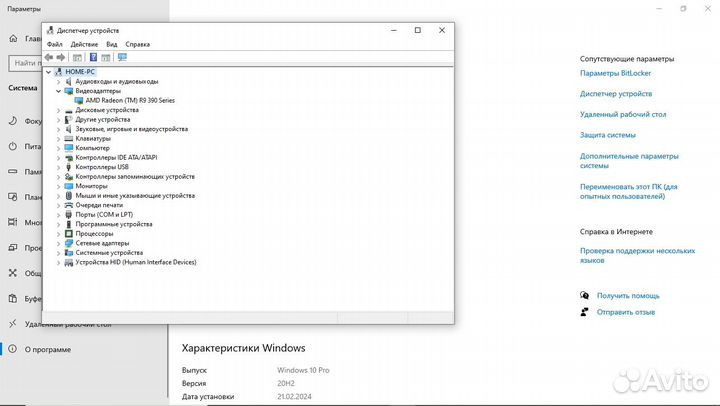The height and width of the screenshot is (406, 720).
Task: Select AMD Radeon R9 390 Series device
Action: tap(130, 100)
